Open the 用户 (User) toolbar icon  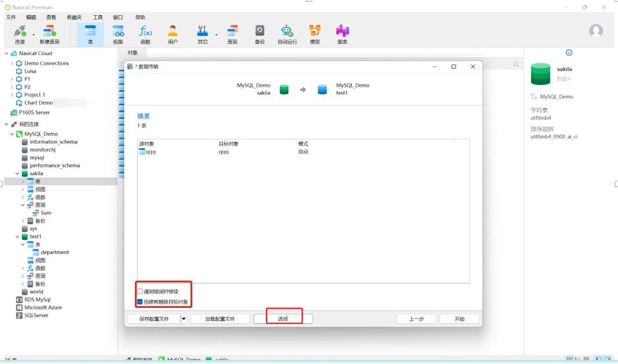click(173, 34)
